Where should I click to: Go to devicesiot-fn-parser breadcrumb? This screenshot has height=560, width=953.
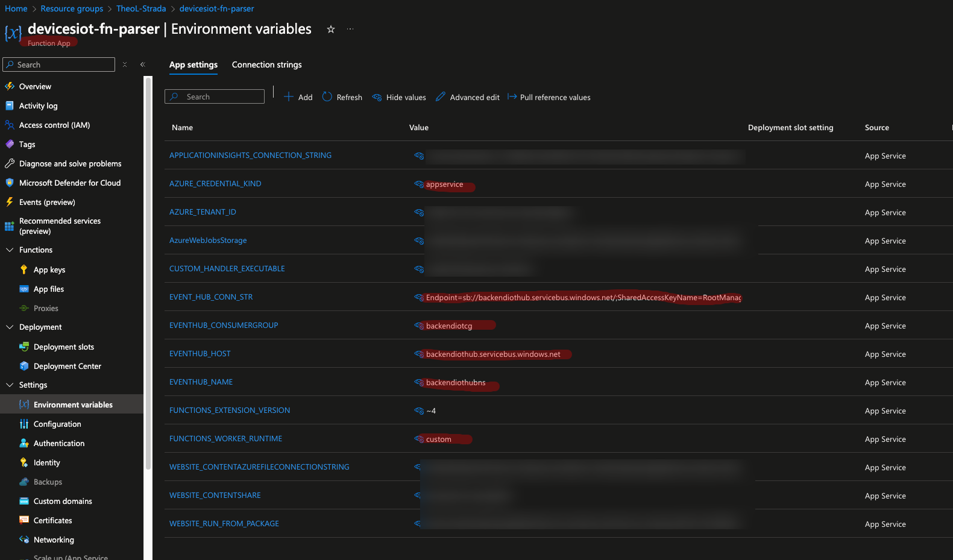(216, 8)
